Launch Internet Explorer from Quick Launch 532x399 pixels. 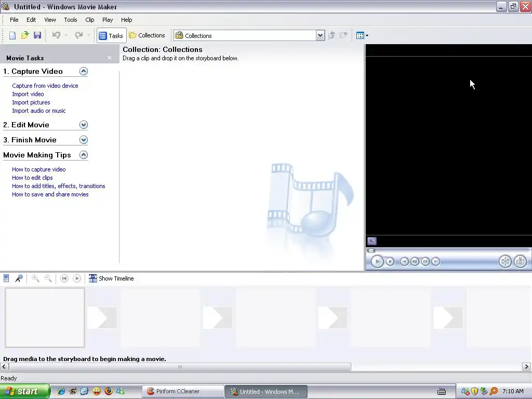[x=61, y=391]
